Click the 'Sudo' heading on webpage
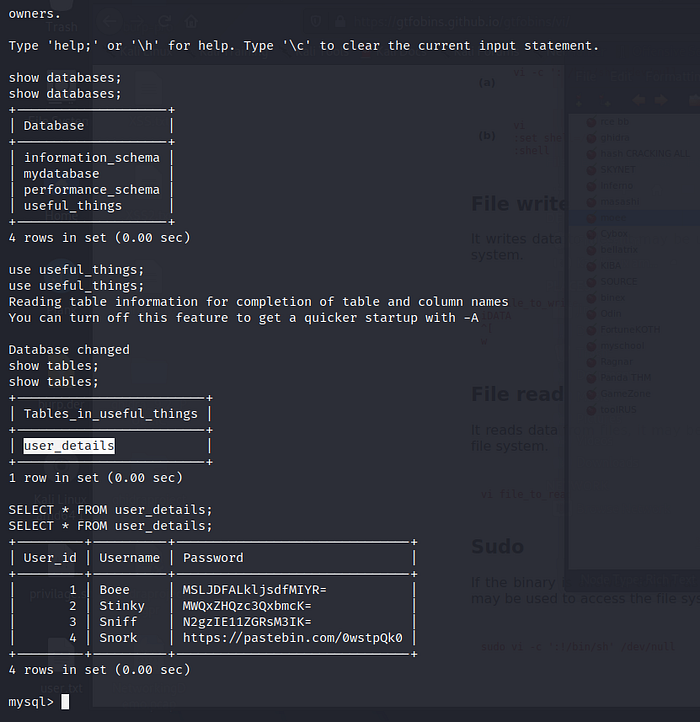Viewport: 700px width, 722px height. [496, 547]
